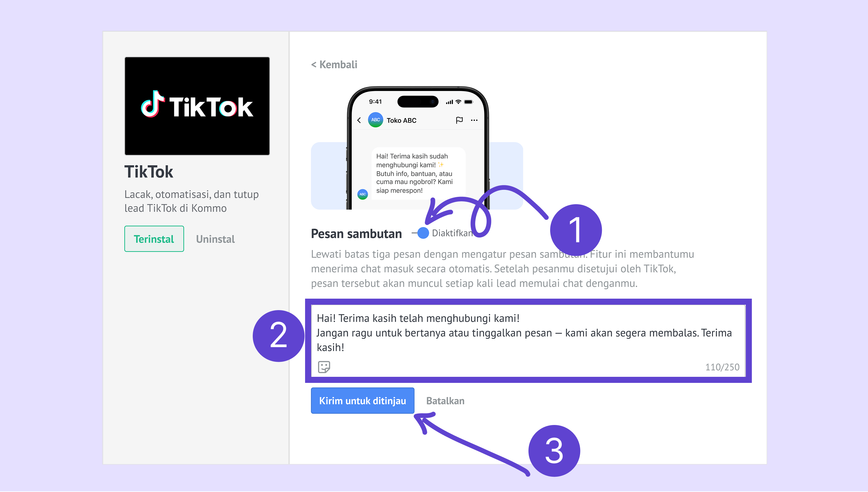
Task: Submit with Kirim untuk ditinjau button
Action: (363, 401)
